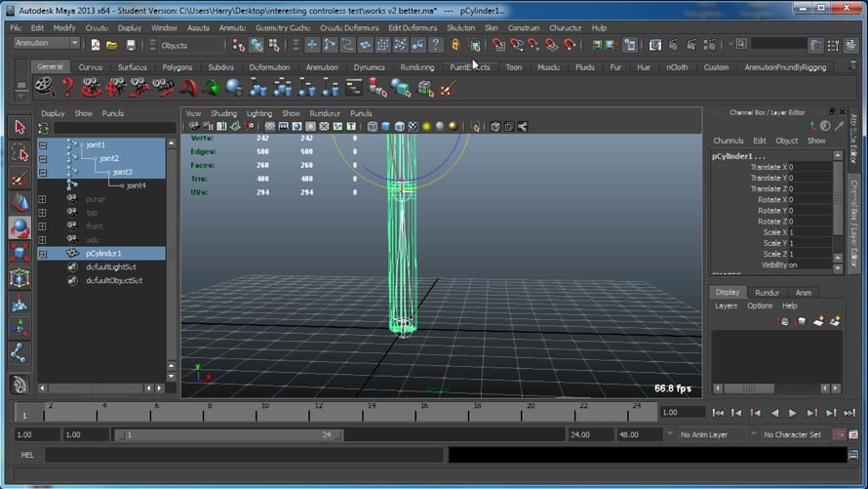This screenshot has height=489, width=868.
Task: Click the save scene disk icon
Action: pos(130,46)
